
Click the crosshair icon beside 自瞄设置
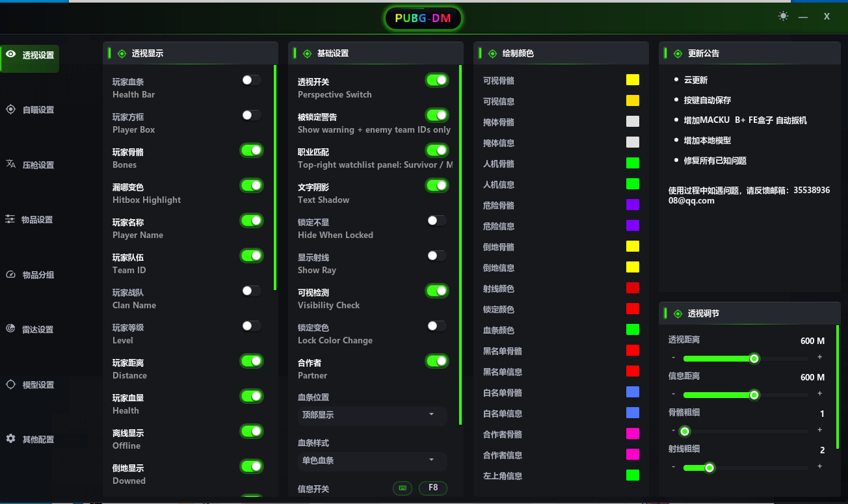pos(10,109)
